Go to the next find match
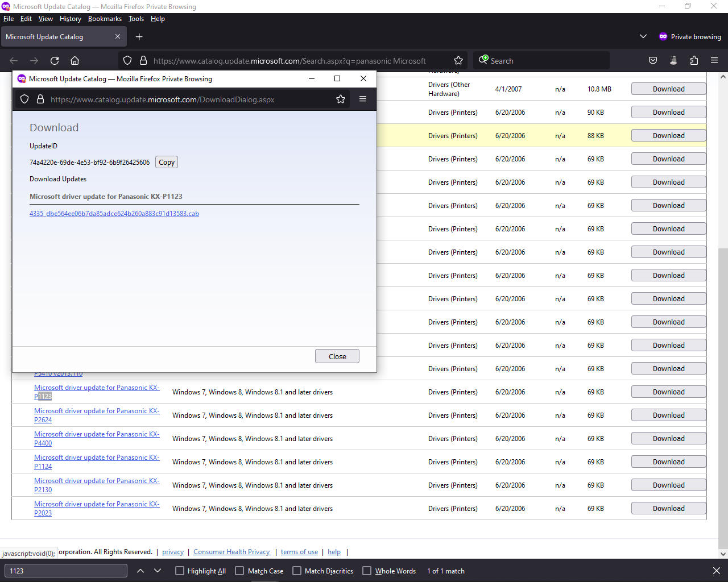Viewport: 728px width, 582px height. pos(158,571)
